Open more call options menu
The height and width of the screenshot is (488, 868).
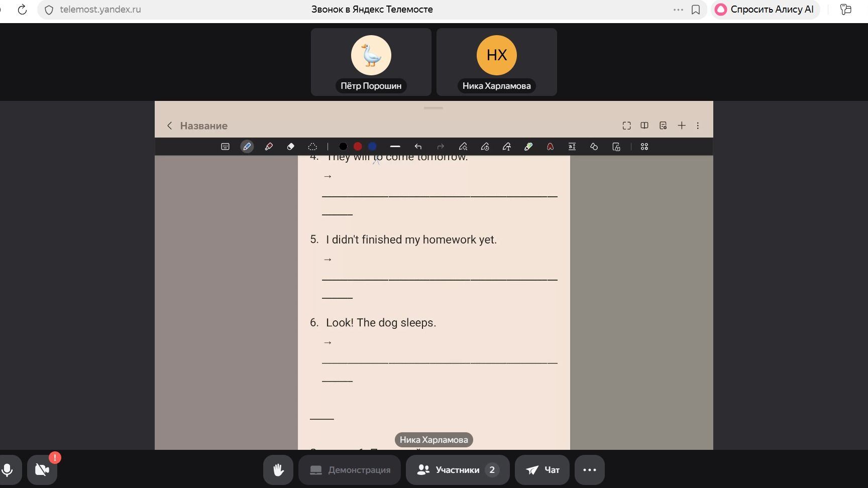(x=590, y=470)
